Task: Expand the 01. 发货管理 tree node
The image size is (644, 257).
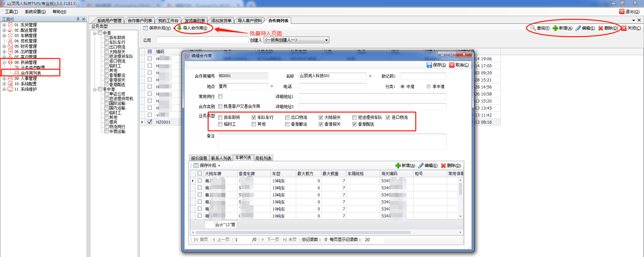Action: click(x=4, y=25)
